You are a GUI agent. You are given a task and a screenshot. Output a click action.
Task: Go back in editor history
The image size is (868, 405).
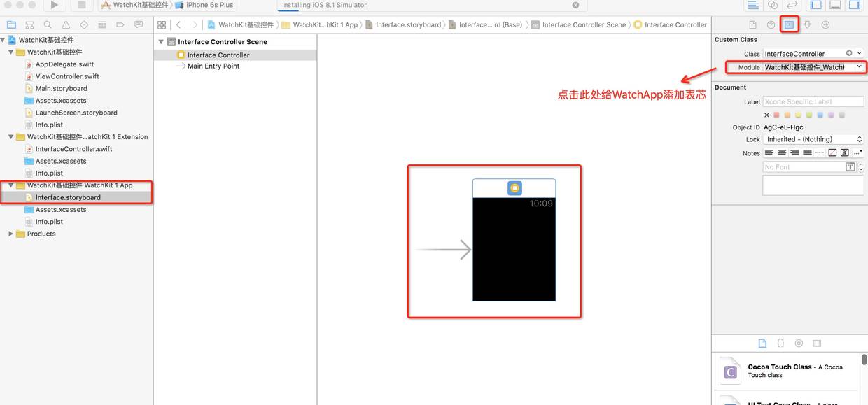[178, 24]
